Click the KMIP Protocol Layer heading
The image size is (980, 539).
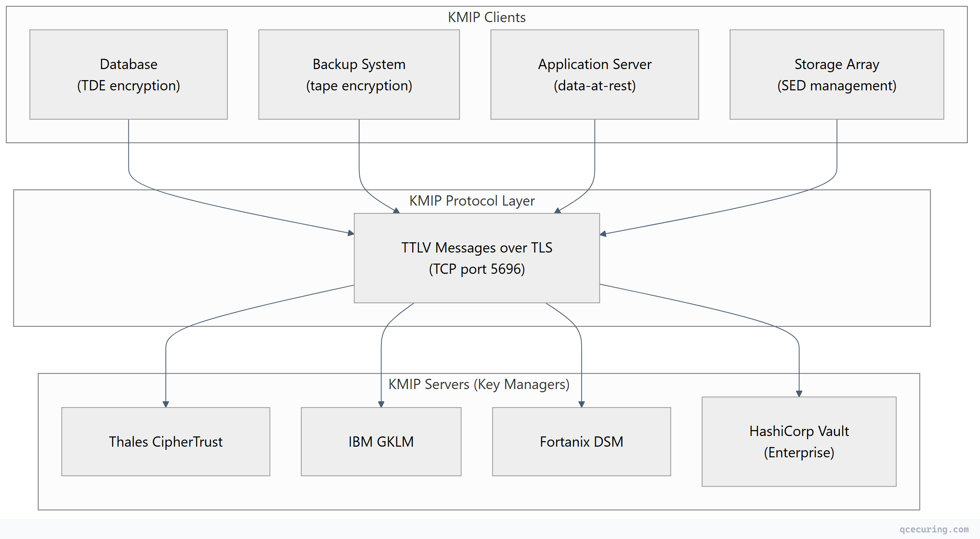[x=472, y=201]
